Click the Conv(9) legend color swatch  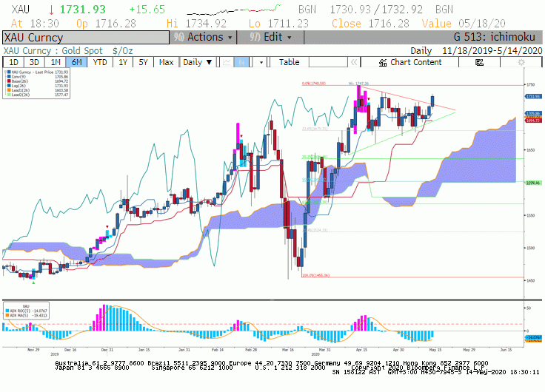coord(9,77)
